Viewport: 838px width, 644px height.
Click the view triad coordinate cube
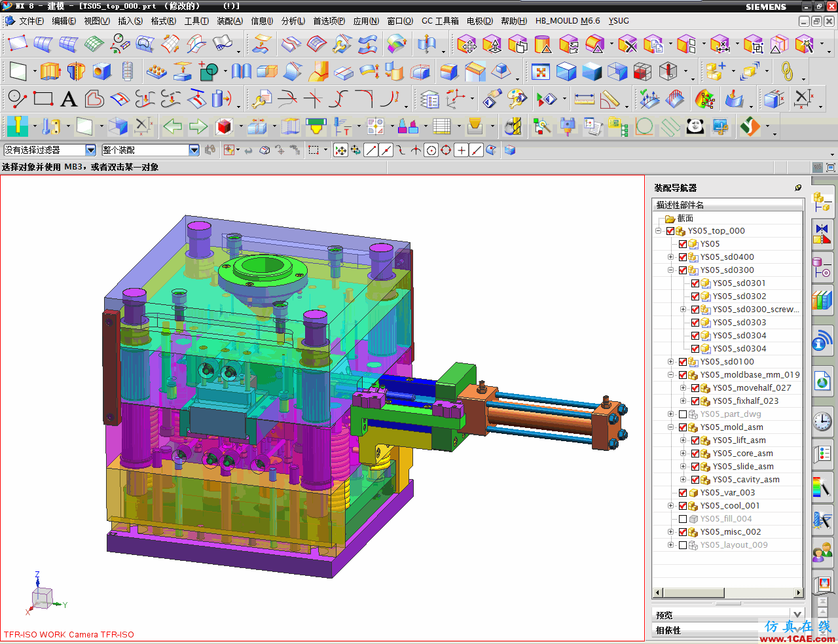coord(43,597)
